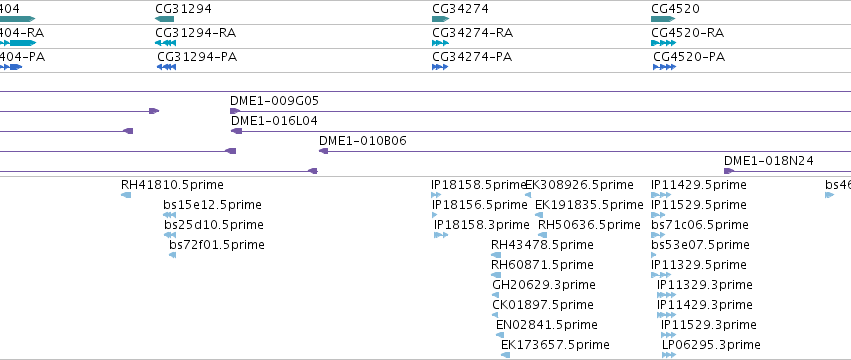Click the DME1-010B06 clone label
This screenshot has width=851, height=360.
(363, 141)
